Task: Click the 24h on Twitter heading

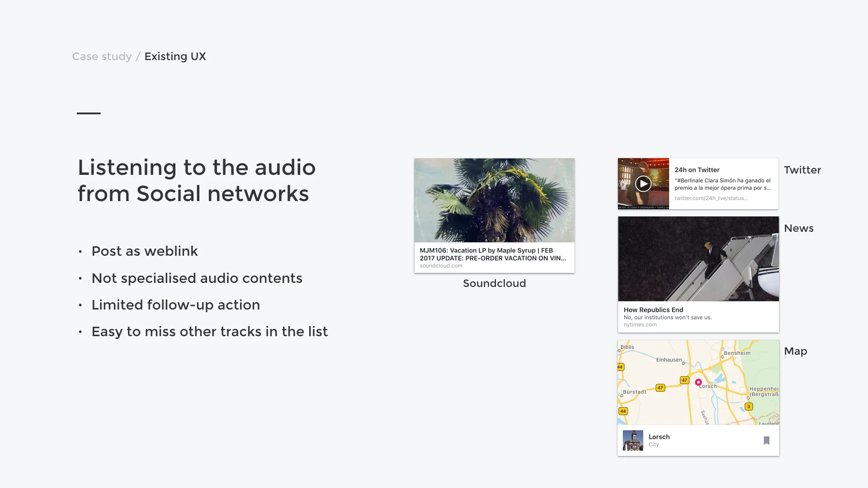Action: pos(697,170)
